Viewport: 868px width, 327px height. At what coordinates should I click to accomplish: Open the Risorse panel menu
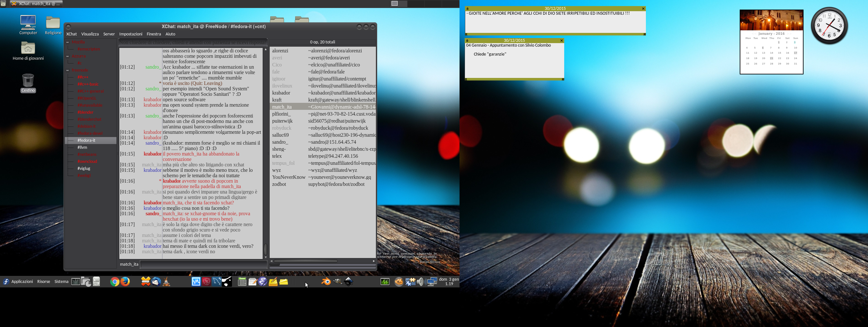(x=43, y=281)
